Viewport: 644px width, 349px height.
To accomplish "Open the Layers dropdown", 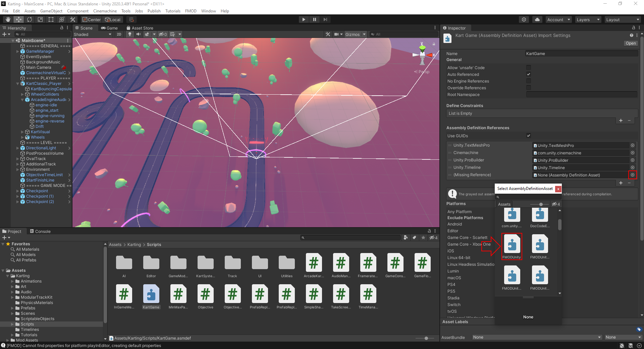I will point(588,19).
